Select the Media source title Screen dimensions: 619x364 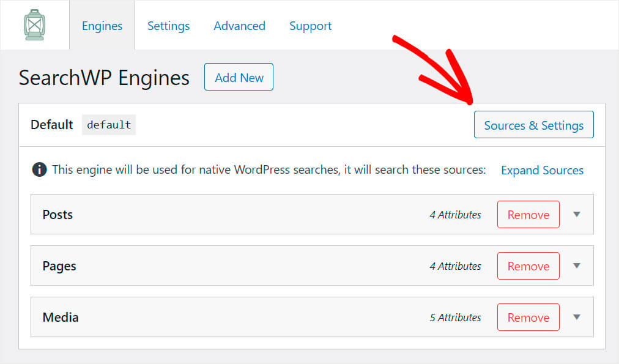pos(61,317)
